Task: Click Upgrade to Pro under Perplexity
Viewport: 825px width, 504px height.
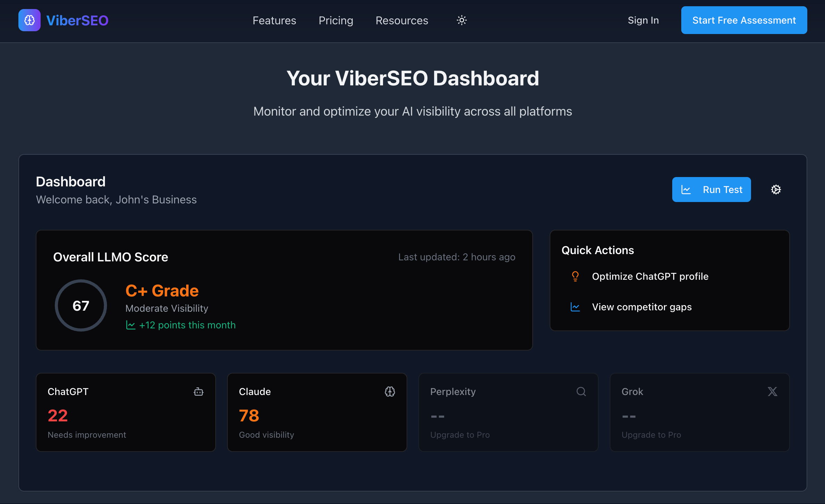Action: pos(460,435)
